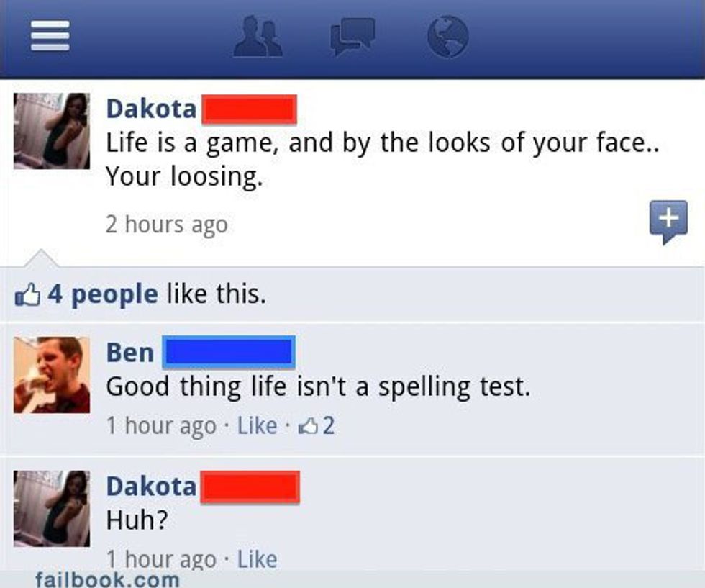Click the thumbs-up count on Ben's comment
Viewport: 705px width, 588px height.
tap(317, 425)
